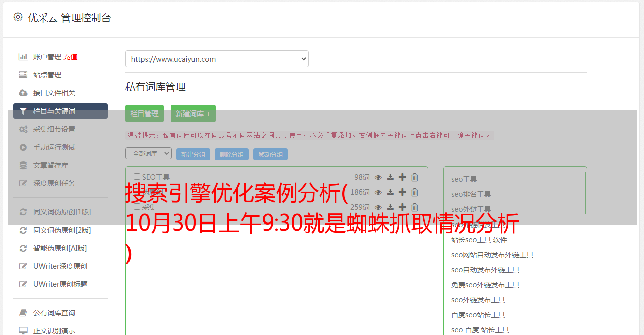Tick the SEO工具 checkbox

(137, 177)
